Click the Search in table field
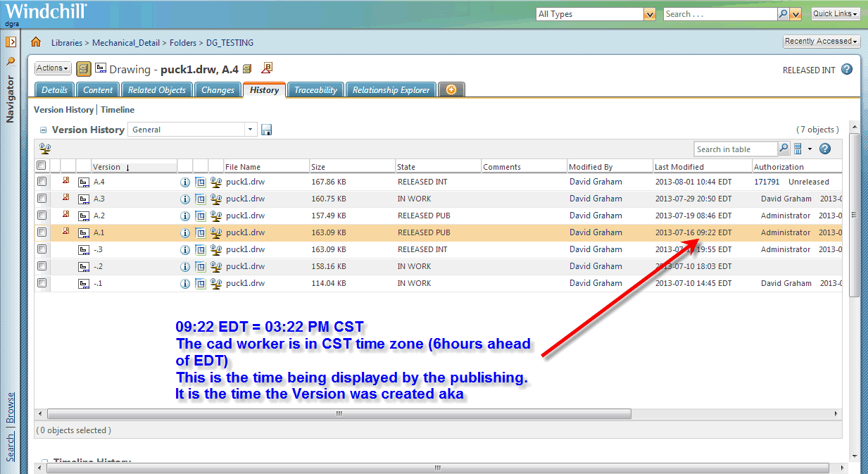The height and width of the screenshot is (474, 868). pyautogui.click(x=735, y=149)
